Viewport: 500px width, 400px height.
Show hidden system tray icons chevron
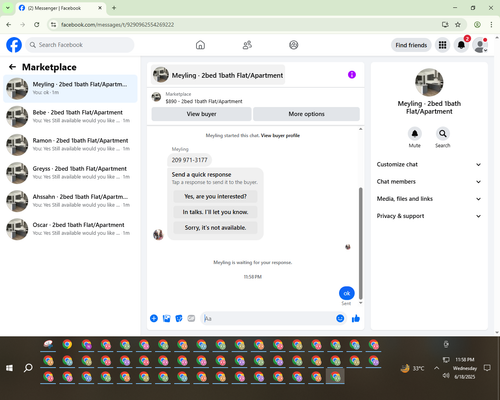(x=436, y=368)
